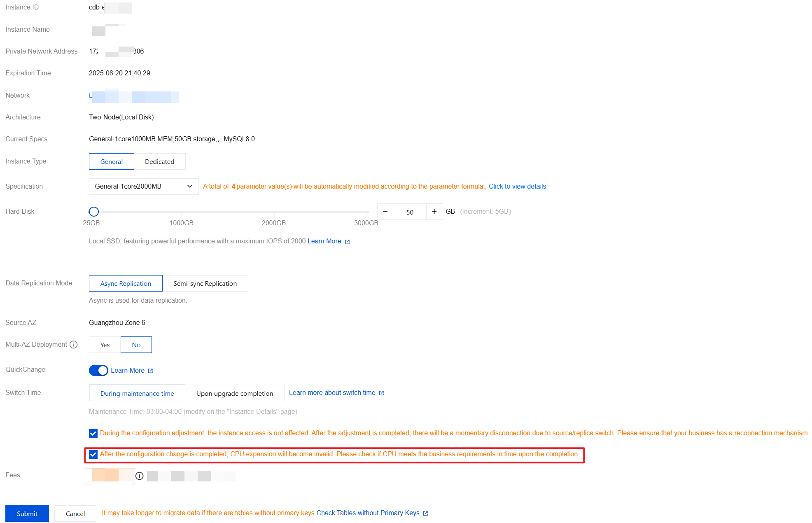Toggle the QuickChange switch off
Screen dimensions: 812x523
tap(98, 370)
